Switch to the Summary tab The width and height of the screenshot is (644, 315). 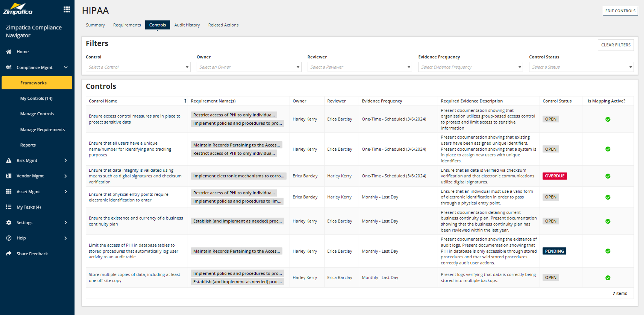(95, 25)
